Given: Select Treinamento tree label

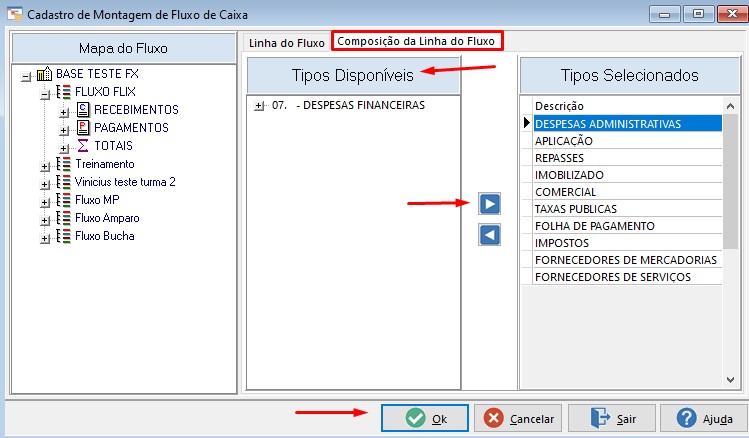Looking at the screenshot, I should pyautogui.click(x=105, y=164).
